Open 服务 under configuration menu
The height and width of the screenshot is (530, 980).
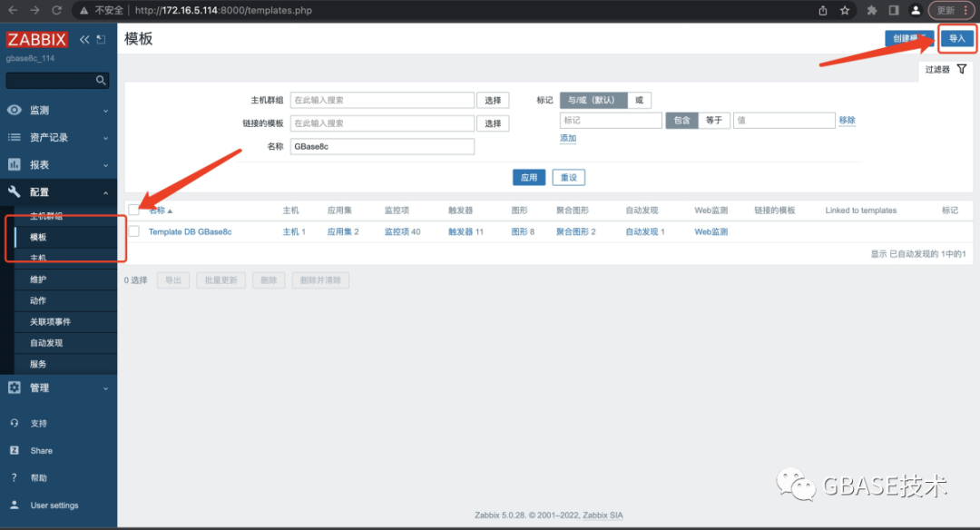coord(38,364)
